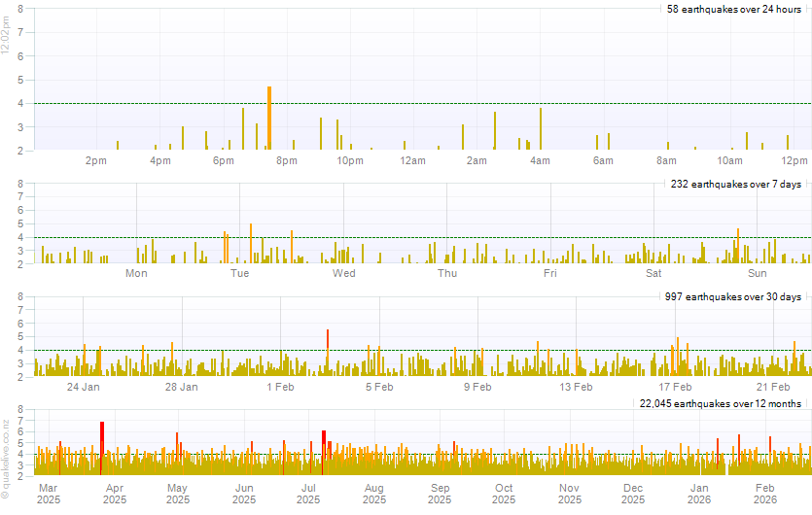812x515 pixels.
Task: Select the "22,045 earthquakes over 12 months" label
Action: pyautogui.click(x=721, y=403)
